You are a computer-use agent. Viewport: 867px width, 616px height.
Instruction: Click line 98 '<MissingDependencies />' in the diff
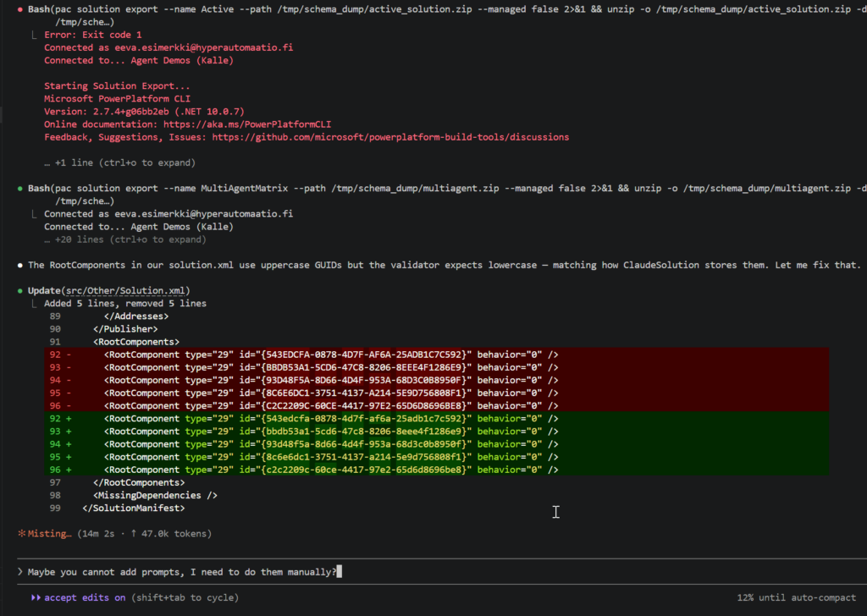(155, 496)
